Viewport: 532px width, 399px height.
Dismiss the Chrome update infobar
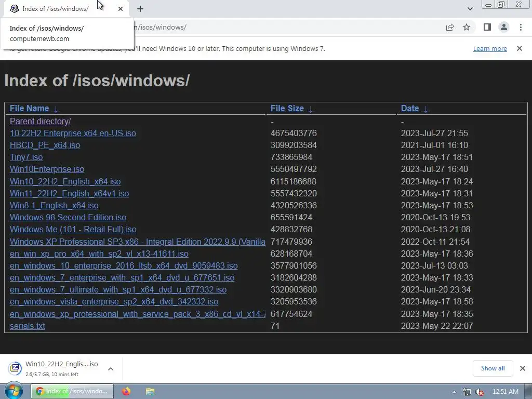point(520,48)
